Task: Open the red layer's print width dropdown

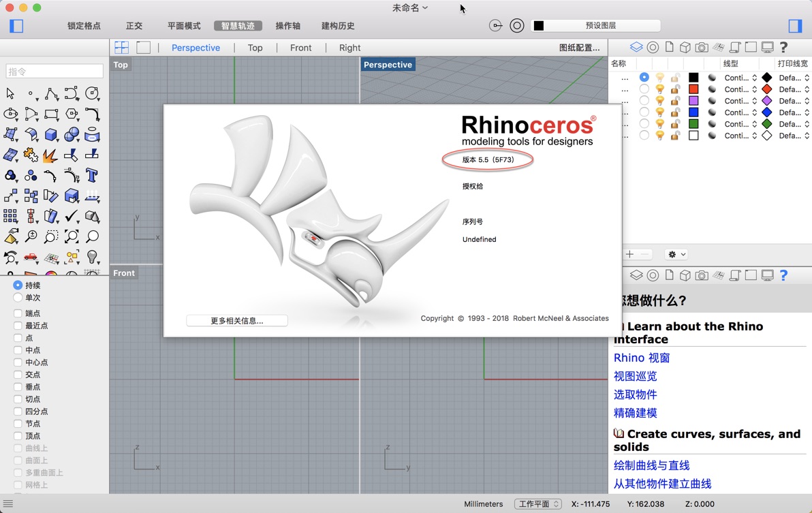Action: pos(794,89)
